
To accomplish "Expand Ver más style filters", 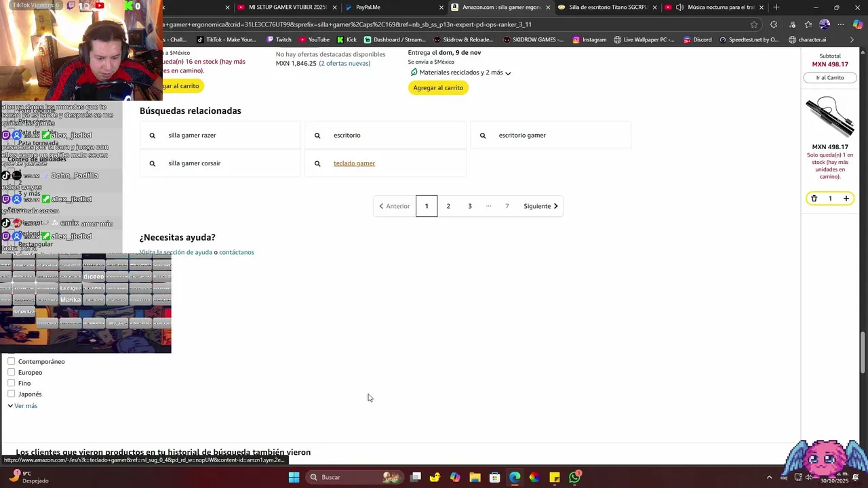I will tap(22, 406).
